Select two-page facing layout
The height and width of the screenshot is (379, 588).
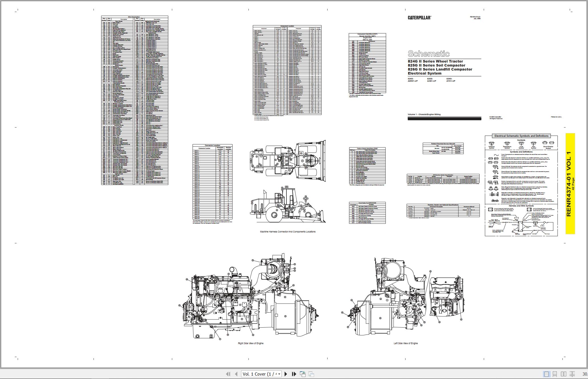(563, 374)
